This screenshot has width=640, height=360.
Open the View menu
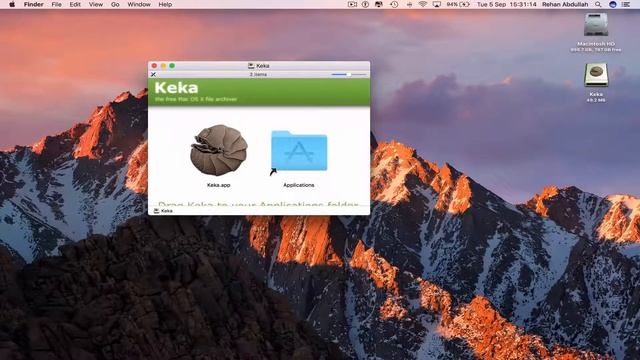point(96,4)
